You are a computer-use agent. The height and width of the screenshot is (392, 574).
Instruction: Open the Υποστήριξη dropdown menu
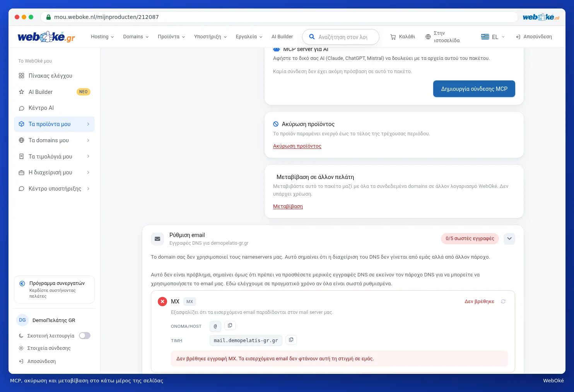point(210,37)
